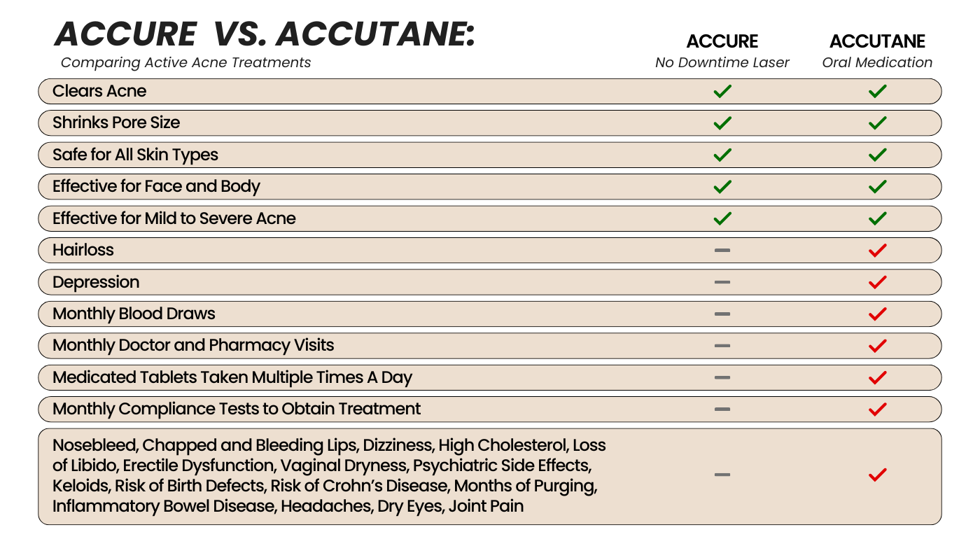Click the 'No Downtime Laser' subheading
This screenshot has width=980, height=546.
coord(722,62)
